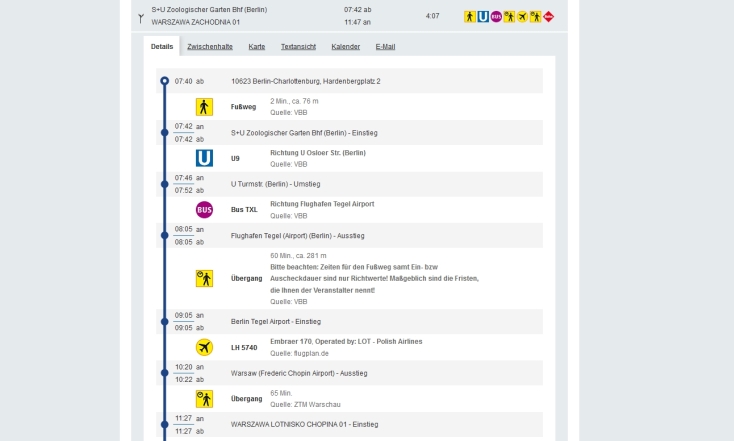The height and width of the screenshot is (441, 734).
Task: Click the purple bus icon in summary row
Action: [496, 16]
